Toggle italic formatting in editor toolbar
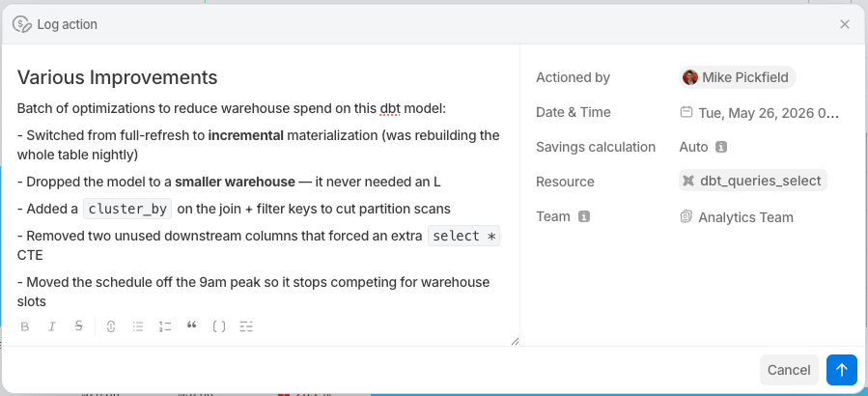Screen dimensions: 868x396 pyautogui.click(x=52, y=326)
